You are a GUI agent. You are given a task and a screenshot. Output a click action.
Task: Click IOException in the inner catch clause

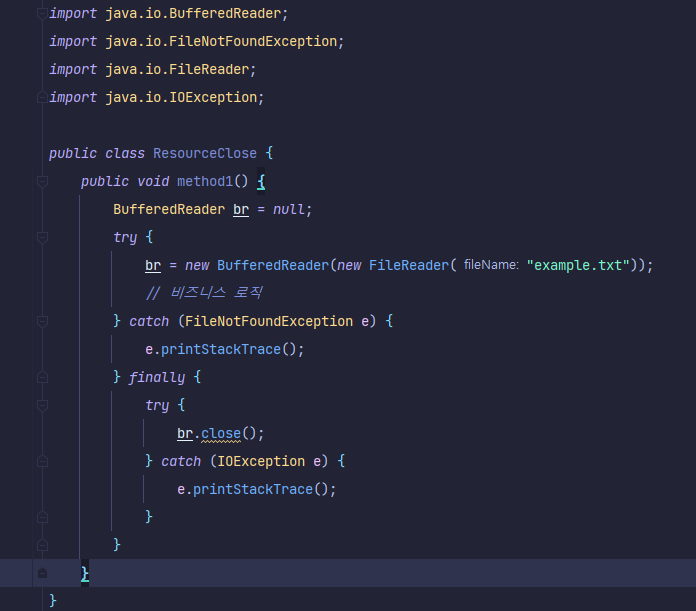[x=261, y=461]
